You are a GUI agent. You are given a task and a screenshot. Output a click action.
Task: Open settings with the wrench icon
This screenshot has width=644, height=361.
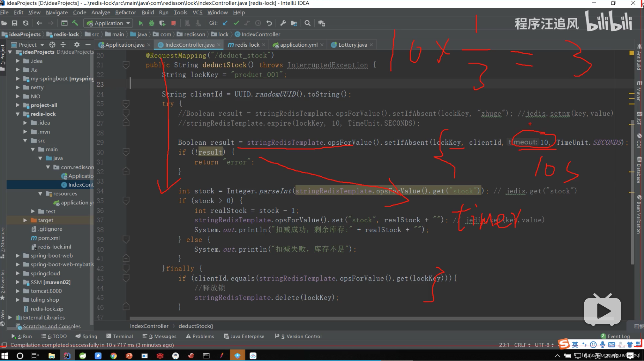283,23
